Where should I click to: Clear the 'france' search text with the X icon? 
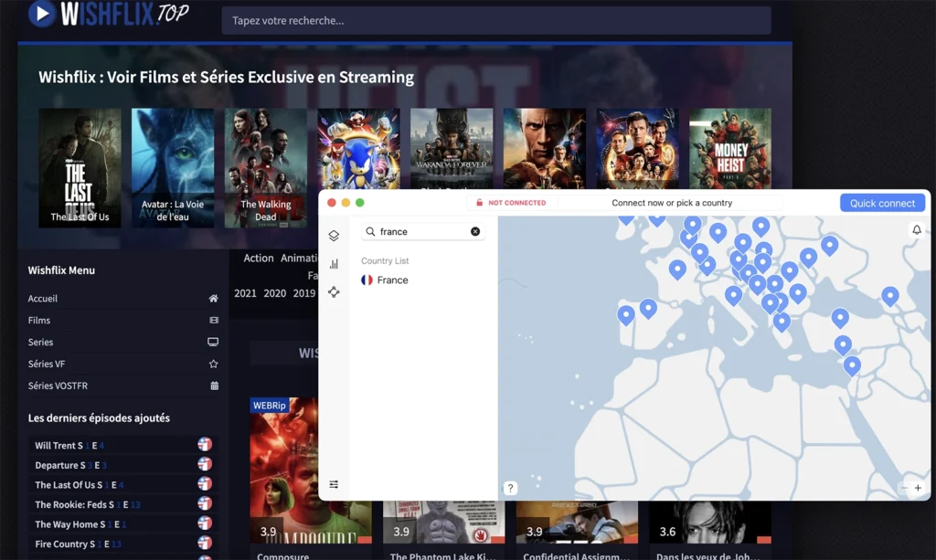475,231
